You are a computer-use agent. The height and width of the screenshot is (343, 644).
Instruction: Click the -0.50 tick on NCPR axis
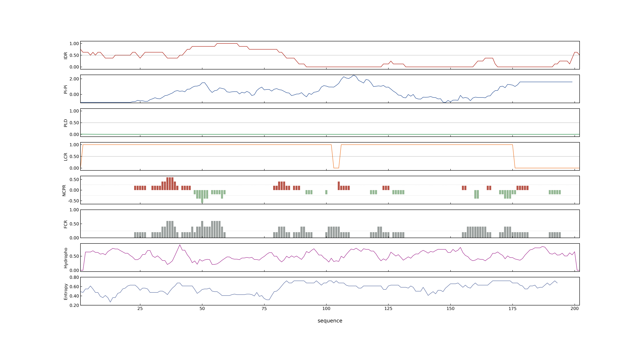point(73,201)
